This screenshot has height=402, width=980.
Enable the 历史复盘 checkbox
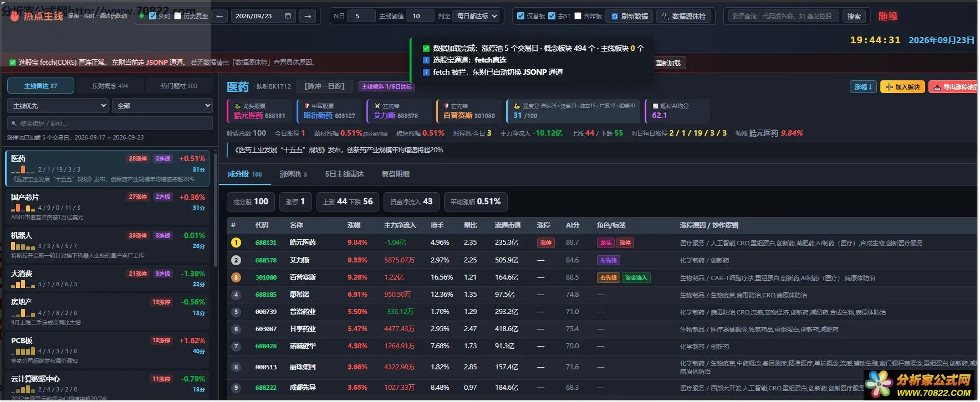click(178, 16)
